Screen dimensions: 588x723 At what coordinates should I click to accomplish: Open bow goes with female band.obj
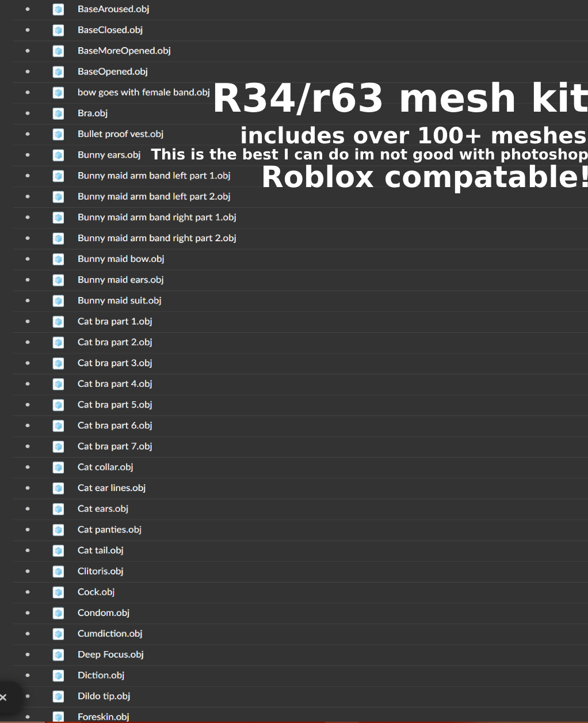144,92
